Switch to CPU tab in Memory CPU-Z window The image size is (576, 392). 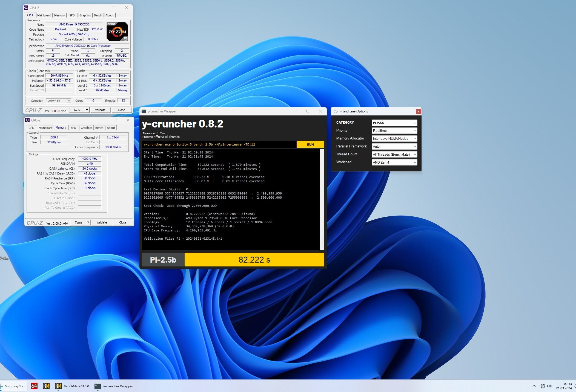click(x=31, y=128)
